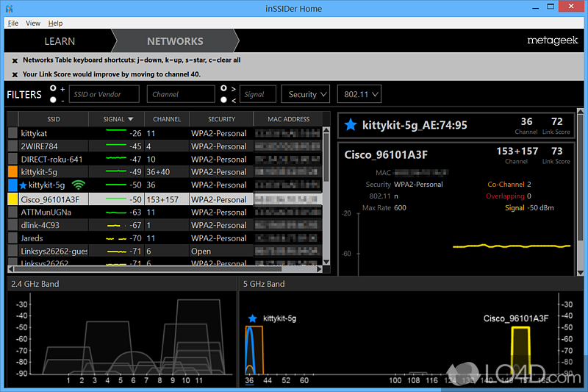Open the 802.11 filter dropdown
Image resolution: width=588 pixels, height=392 pixels.
coord(360,94)
